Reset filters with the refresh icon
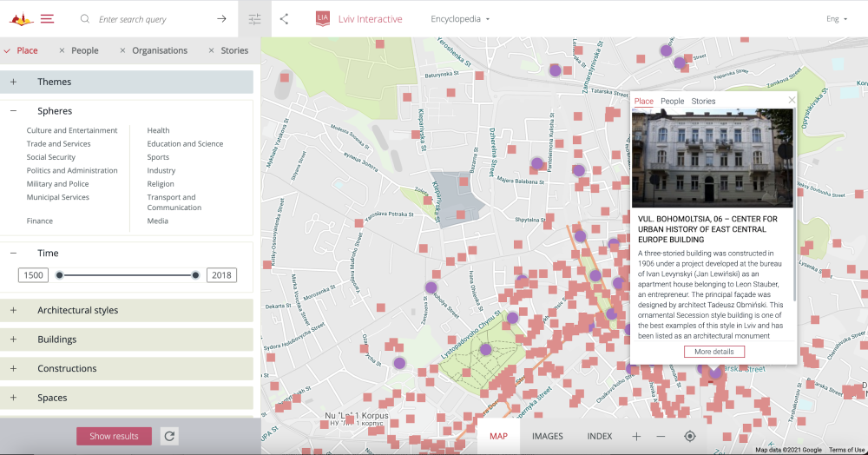This screenshot has height=455, width=868. coord(169,436)
